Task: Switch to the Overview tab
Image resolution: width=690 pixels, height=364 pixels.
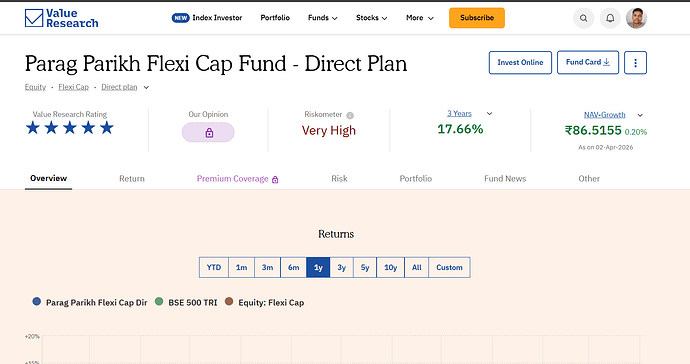Action: click(x=48, y=178)
